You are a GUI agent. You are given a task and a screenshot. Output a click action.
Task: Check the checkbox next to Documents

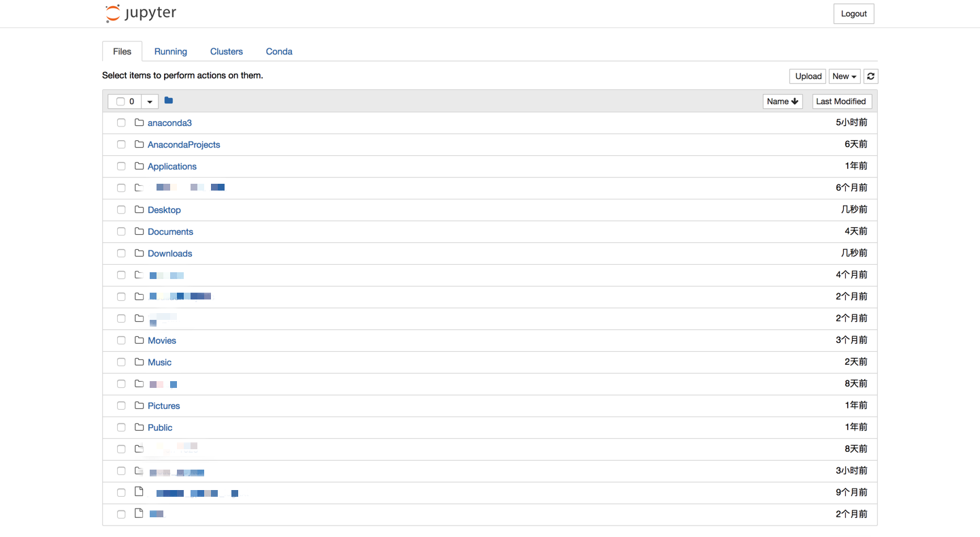pos(121,231)
